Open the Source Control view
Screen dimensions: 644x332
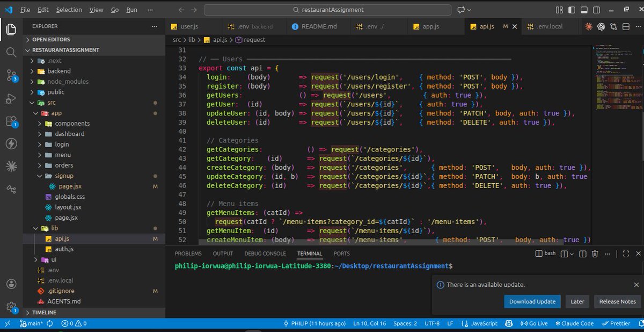(x=11, y=75)
